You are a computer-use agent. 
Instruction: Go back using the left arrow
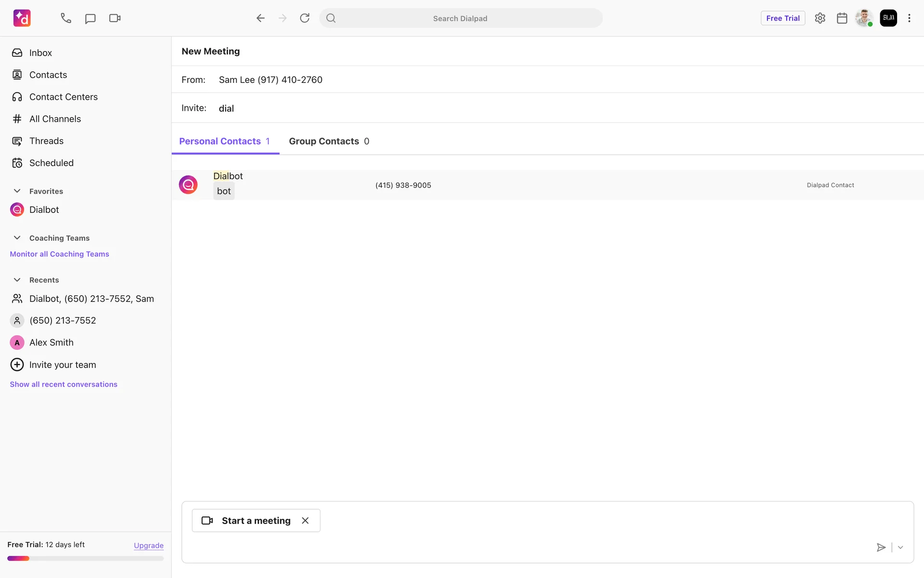pos(260,18)
